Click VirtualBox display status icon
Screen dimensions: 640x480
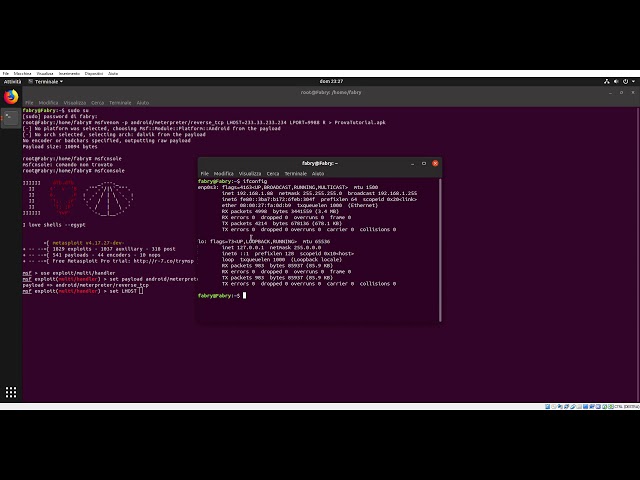pos(586,407)
